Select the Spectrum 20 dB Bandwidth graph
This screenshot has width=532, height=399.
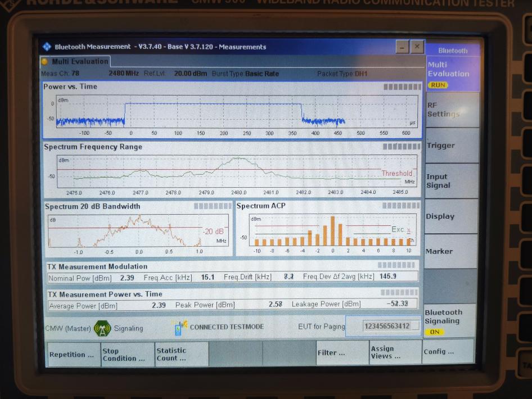[138, 230]
